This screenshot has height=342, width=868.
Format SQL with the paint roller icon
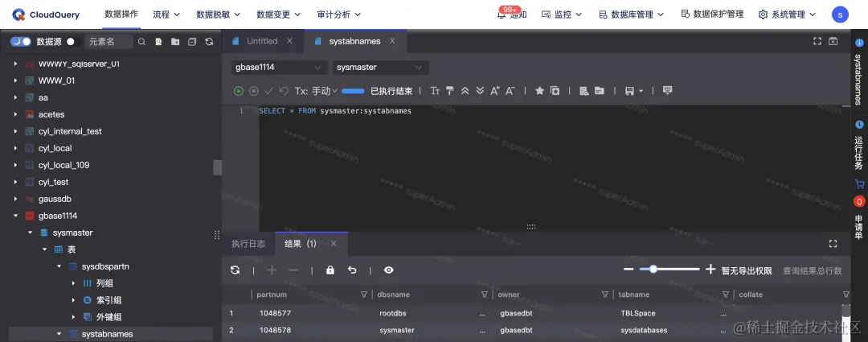450,91
